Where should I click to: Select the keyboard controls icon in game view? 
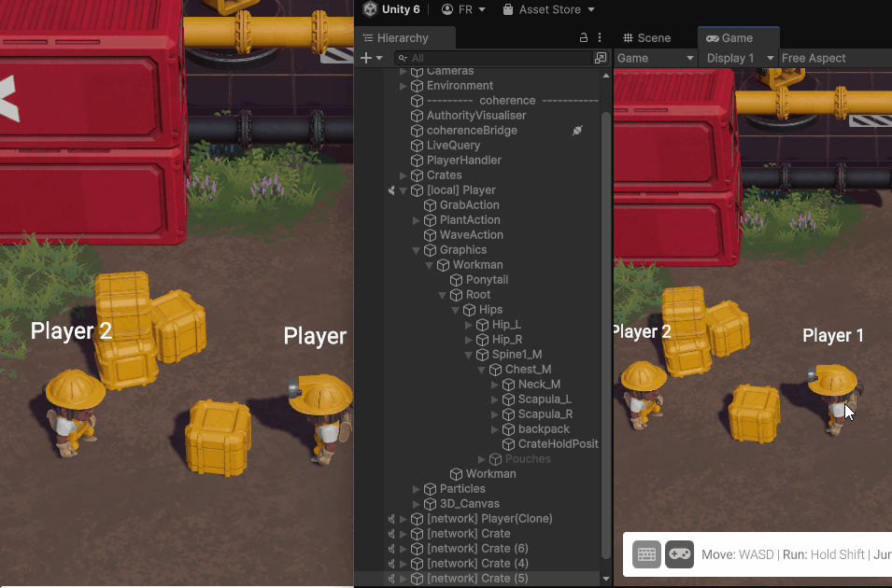646,554
